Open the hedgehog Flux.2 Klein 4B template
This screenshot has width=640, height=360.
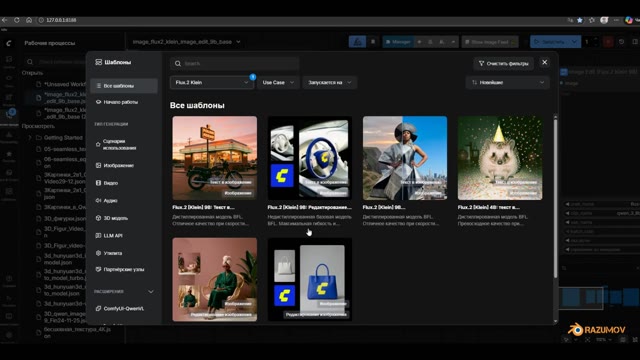pos(500,171)
